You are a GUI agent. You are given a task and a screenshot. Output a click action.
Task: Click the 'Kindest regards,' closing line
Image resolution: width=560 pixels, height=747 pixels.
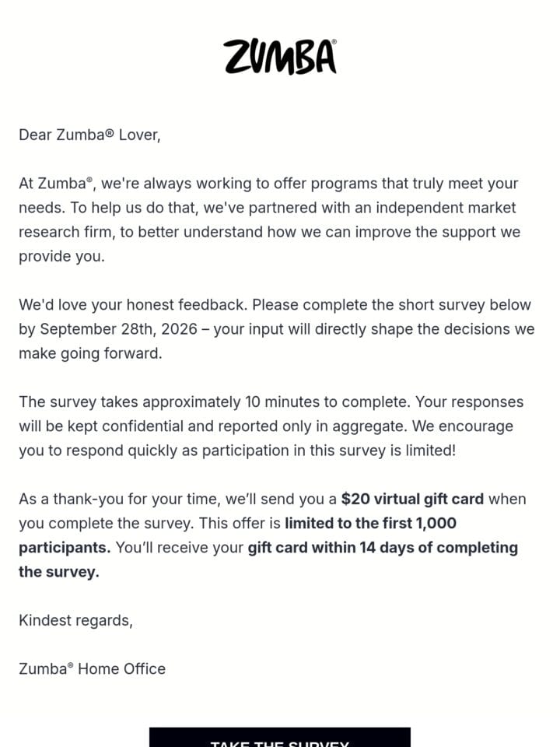75,620
